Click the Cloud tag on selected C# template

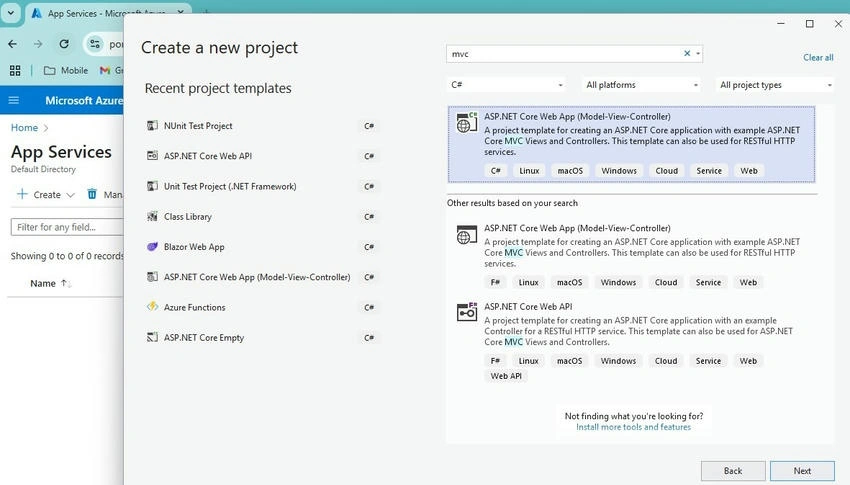[666, 171]
